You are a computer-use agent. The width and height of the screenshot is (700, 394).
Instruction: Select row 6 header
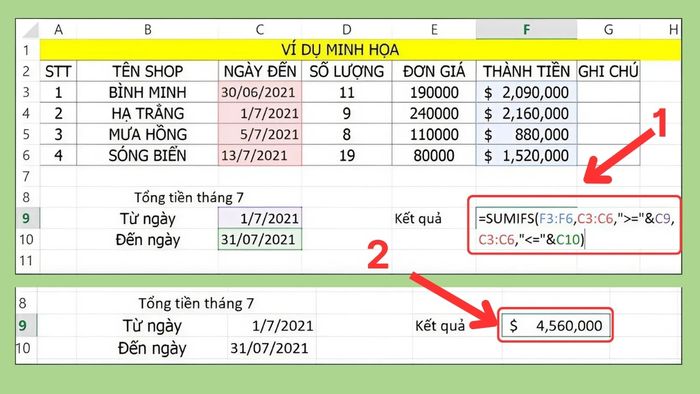pos(28,155)
